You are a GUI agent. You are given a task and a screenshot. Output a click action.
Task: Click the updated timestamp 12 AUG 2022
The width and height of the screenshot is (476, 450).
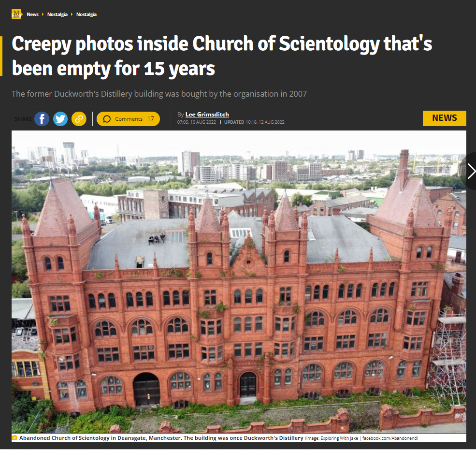[254, 122]
